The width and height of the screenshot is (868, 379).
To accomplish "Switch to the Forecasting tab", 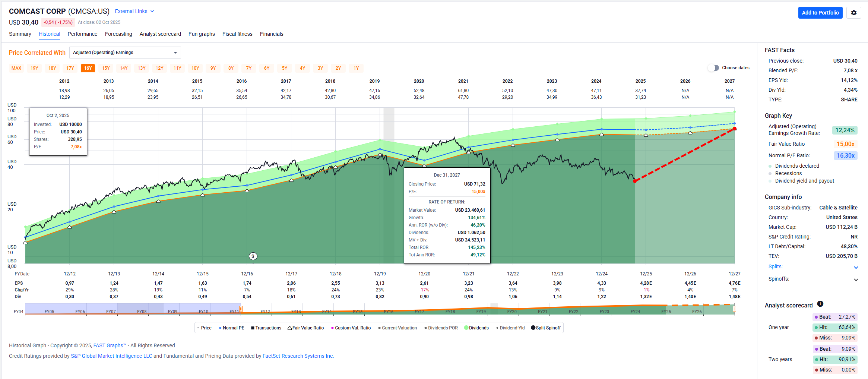I will click(118, 34).
